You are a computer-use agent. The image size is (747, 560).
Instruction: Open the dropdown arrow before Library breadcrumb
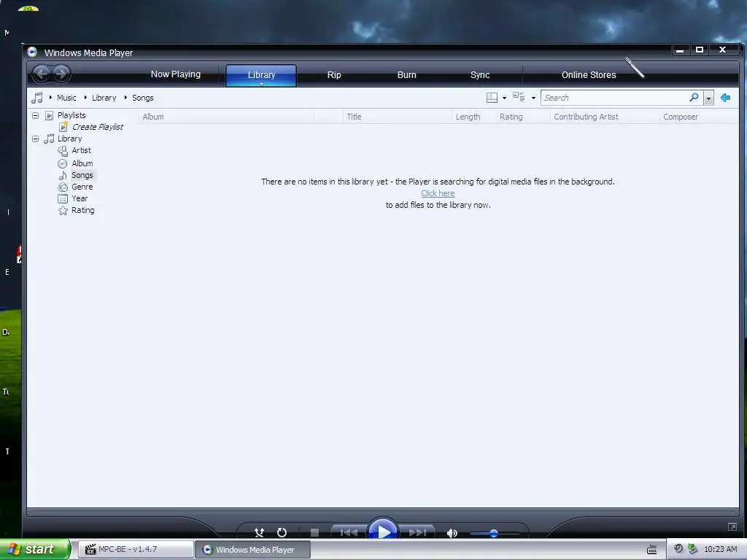pos(85,98)
